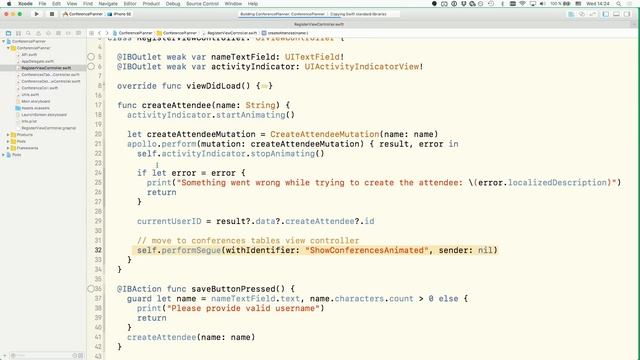Open the Debug menu
Viewport: 640px width, 360px height.
coord(173,4)
